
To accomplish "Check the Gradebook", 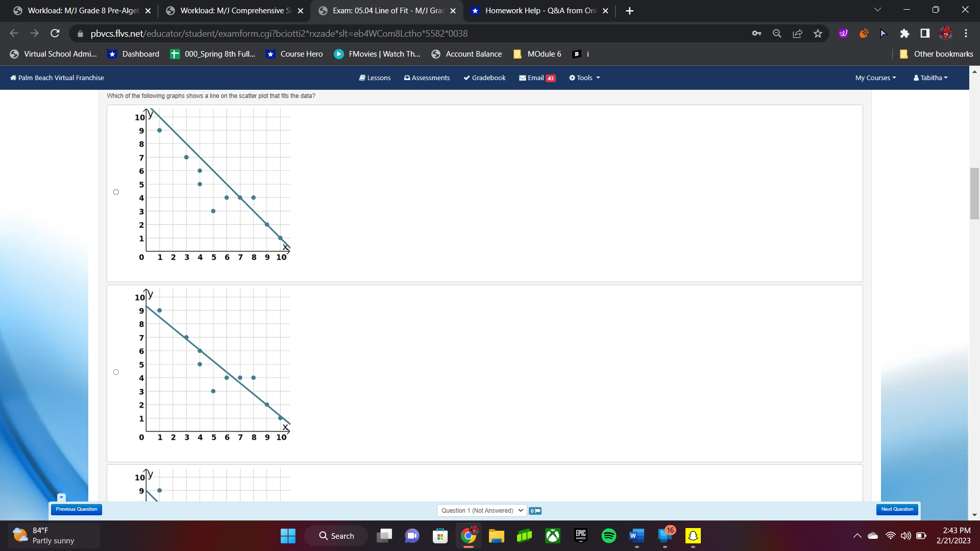I will [x=484, y=78].
